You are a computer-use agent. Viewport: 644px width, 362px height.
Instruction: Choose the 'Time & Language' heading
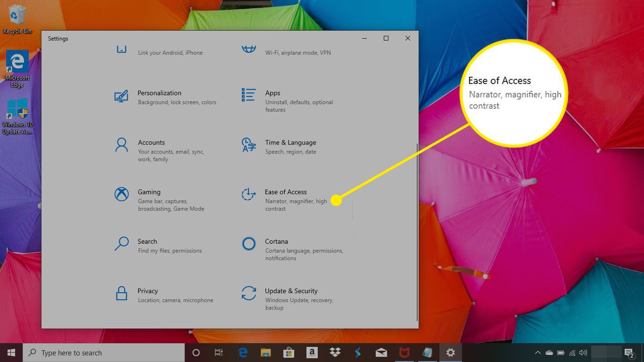(x=290, y=142)
